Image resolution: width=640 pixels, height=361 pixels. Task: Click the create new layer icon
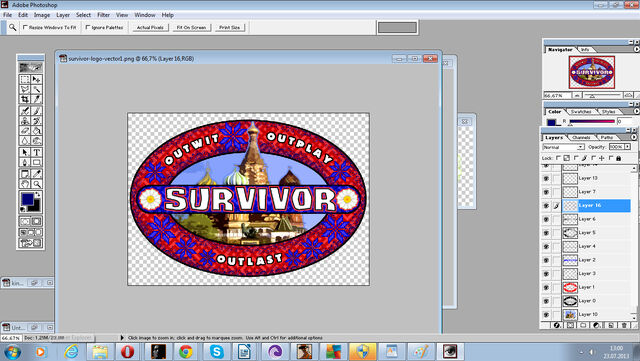click(611, 325)
